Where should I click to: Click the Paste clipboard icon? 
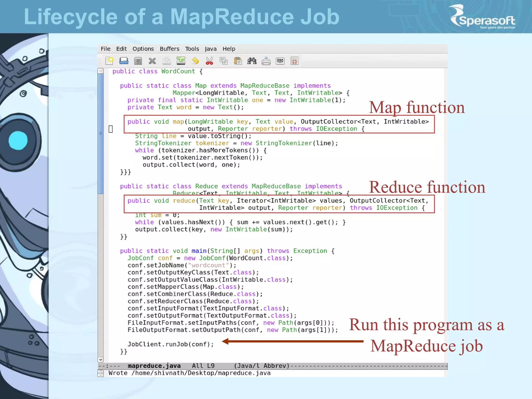tap(238, 61)
